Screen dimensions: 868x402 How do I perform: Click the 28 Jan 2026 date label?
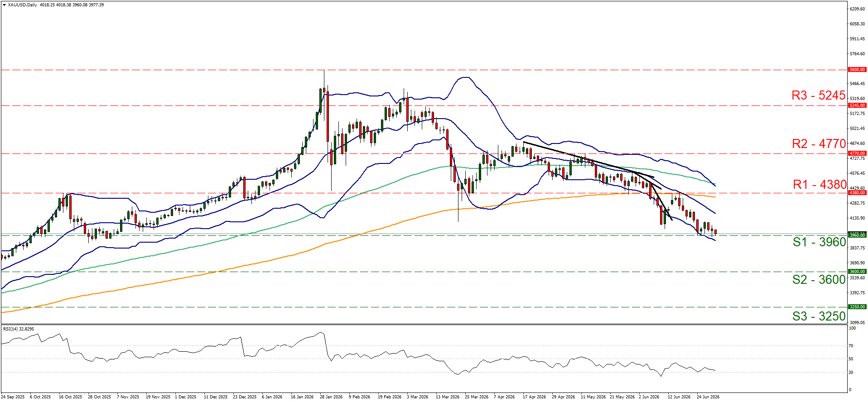(x=331, y=397)
